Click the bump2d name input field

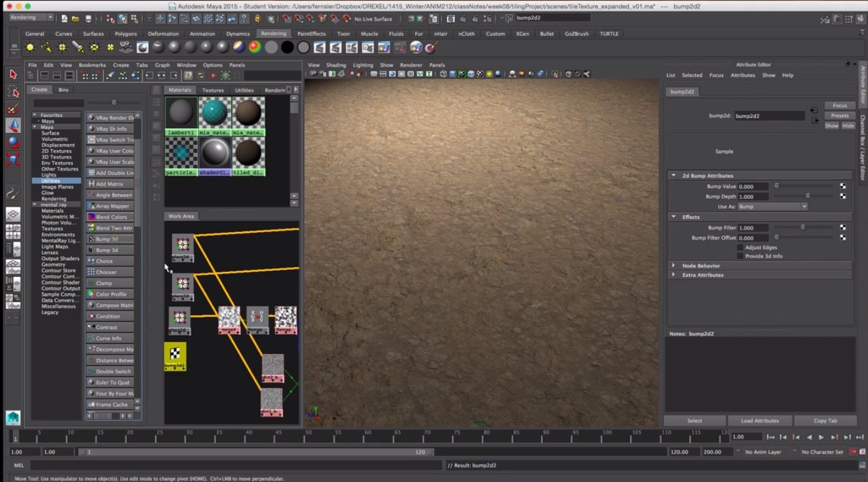click(769, 116)
